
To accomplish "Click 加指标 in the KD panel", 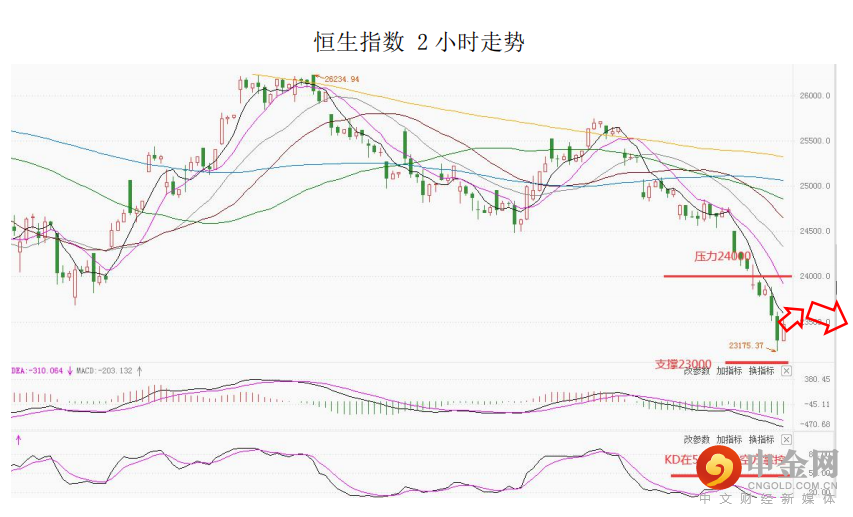I will click(729, 439).
